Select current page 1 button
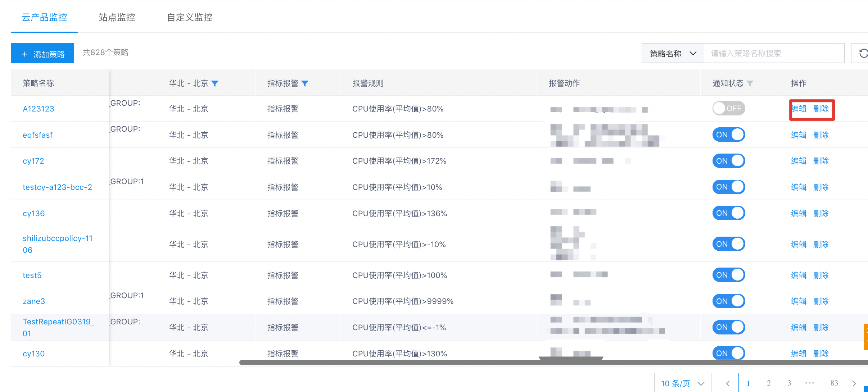 coord(748,383)
